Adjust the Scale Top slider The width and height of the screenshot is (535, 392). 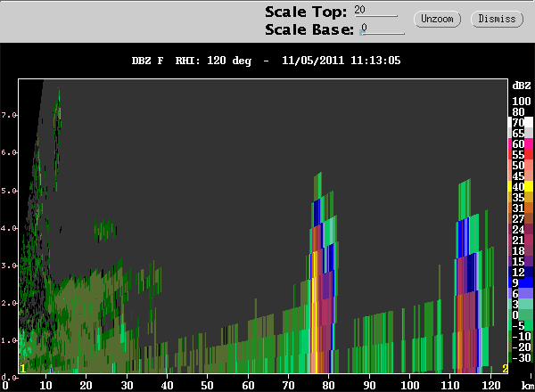pyautogui.click(x=375, y=12)
